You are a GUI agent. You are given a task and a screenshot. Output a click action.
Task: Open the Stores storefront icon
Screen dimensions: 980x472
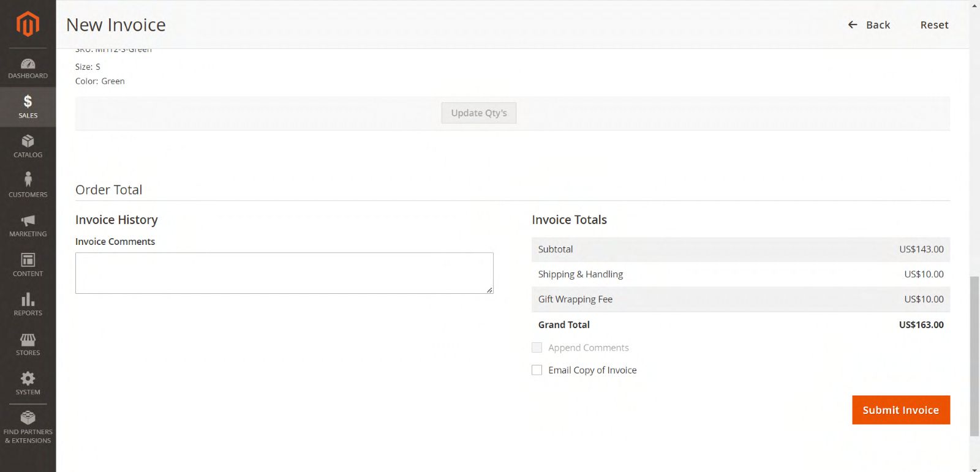pos(28,339)
